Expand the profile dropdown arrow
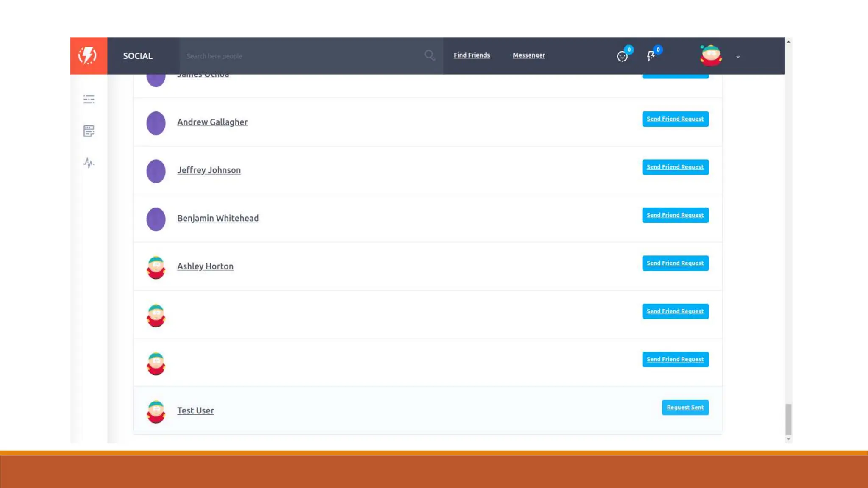Viewport: 868px width, 488px height. click(738, 57)
